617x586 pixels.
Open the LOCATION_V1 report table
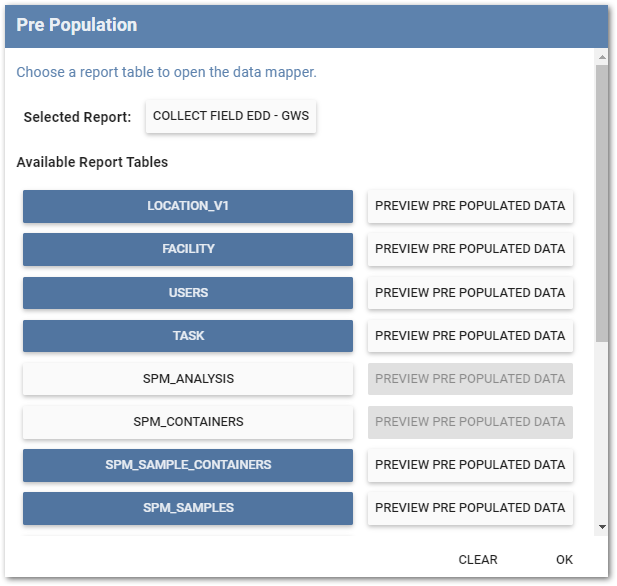tap(188, 206)
